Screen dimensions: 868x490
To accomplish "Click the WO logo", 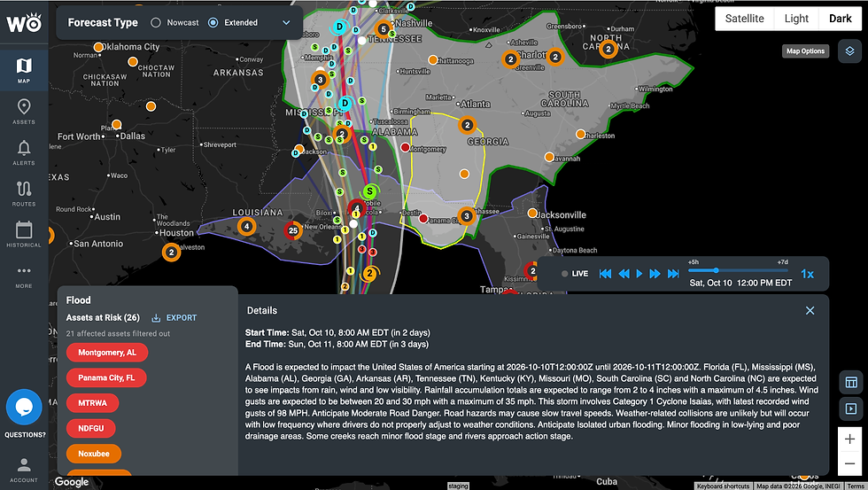I will click(x=24, y=22).
